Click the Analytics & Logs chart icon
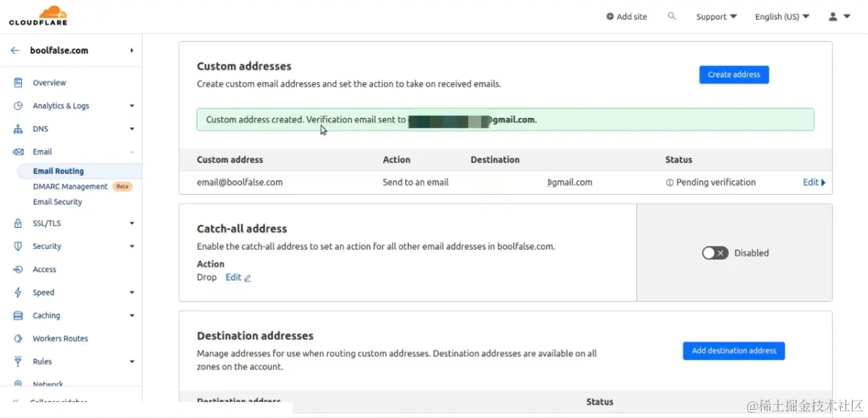Screen dimensions: 868x418 click(x=18, y=106)
